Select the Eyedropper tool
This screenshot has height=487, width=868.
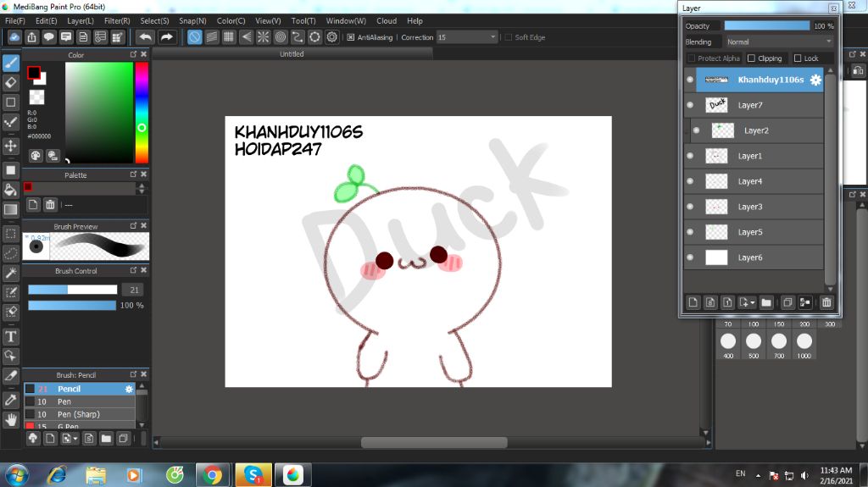tap(10, 400)
